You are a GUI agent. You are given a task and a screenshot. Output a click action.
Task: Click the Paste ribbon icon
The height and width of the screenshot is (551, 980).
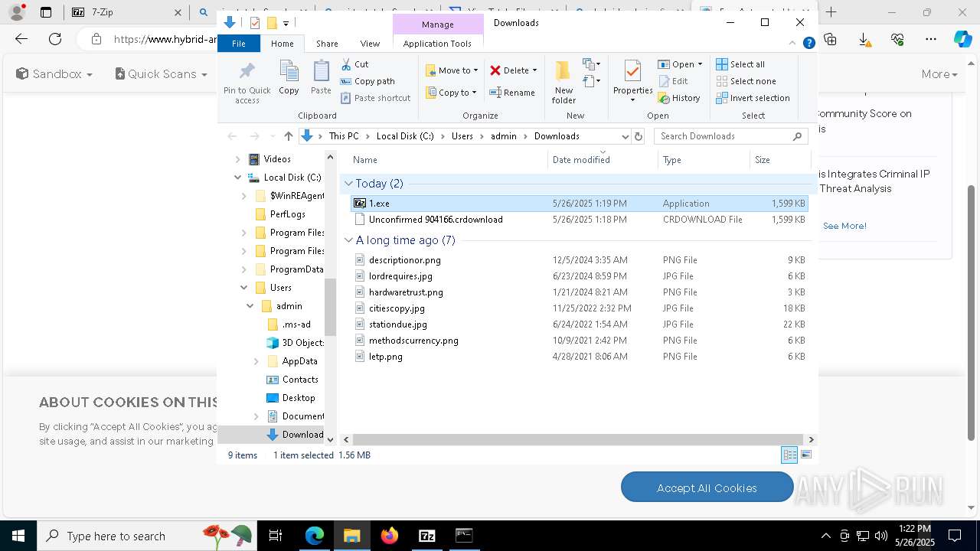click(x=321, y=78)
